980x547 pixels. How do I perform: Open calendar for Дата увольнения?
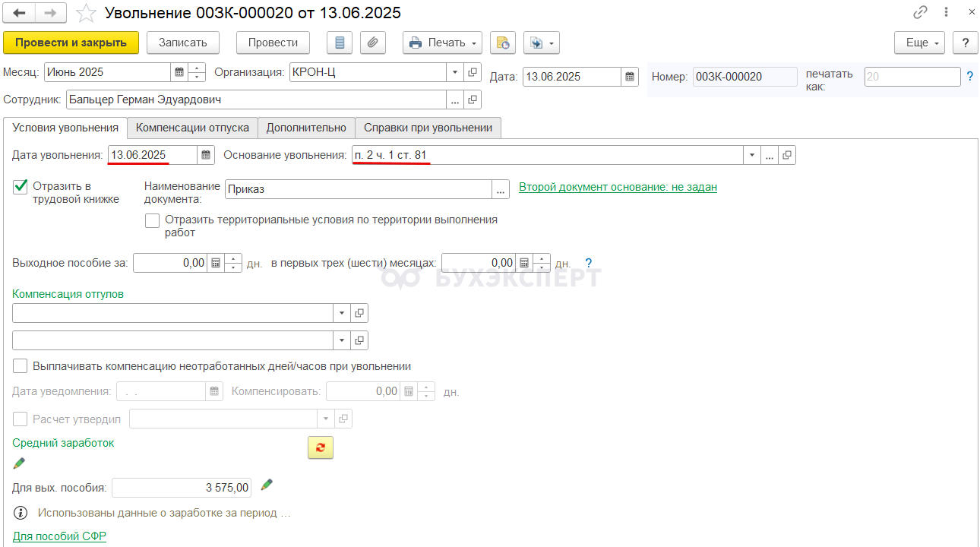(x=206, y=155)
